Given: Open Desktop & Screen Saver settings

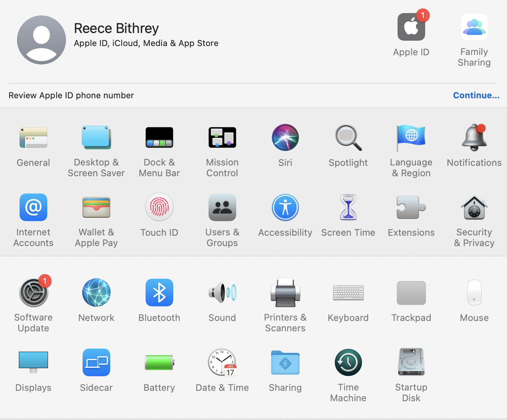Looking at the screenshot, I should 96,137.
